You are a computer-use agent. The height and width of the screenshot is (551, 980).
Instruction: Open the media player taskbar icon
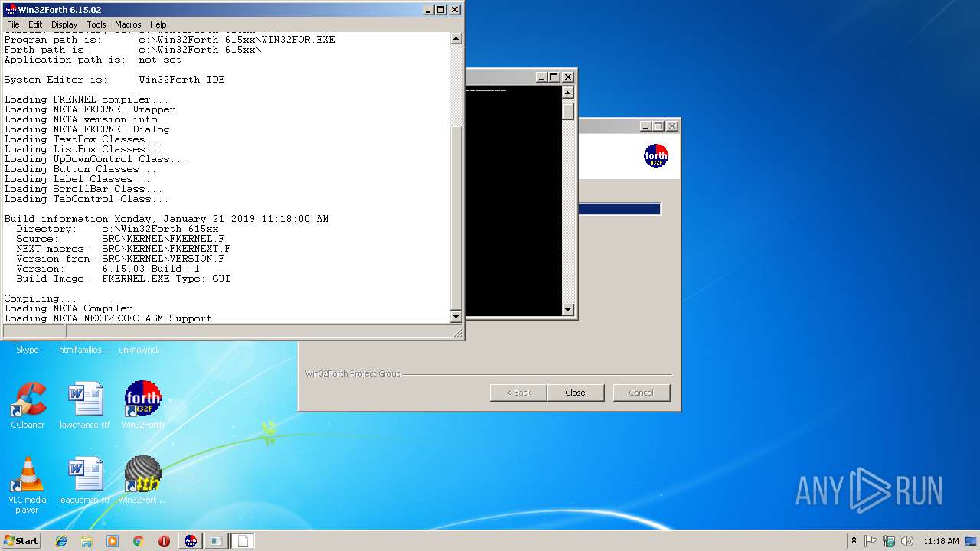[113, 541]
